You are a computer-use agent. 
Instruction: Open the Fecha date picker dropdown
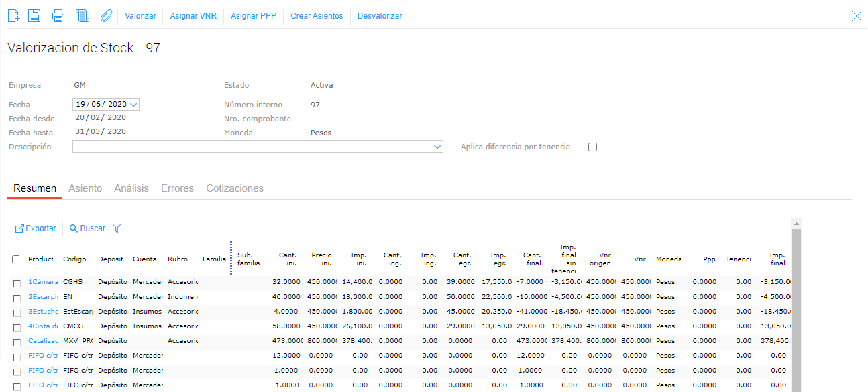pyautogui.click(x=133, y=105)
